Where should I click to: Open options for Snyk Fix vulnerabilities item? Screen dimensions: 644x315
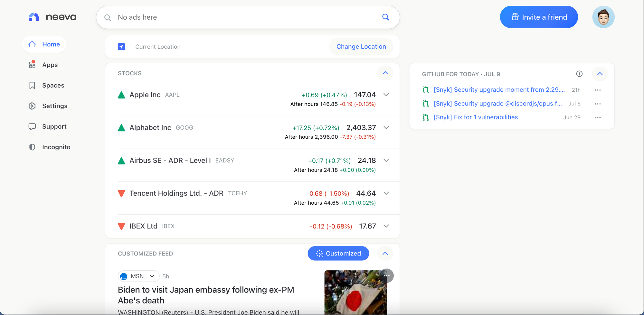tap(598, 117)
